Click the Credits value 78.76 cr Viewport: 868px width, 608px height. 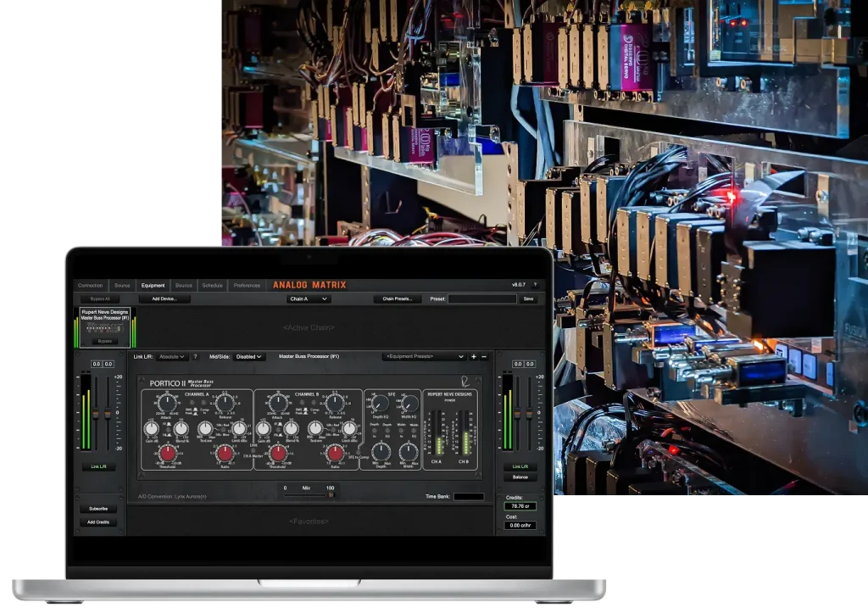(520, 506)
